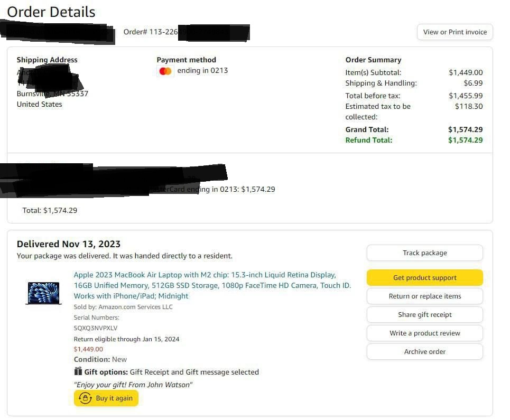This screenshot has height=420, width=510.
Task: Open the MacBook Air product thumbnail
Action: (x=44, y=293)
